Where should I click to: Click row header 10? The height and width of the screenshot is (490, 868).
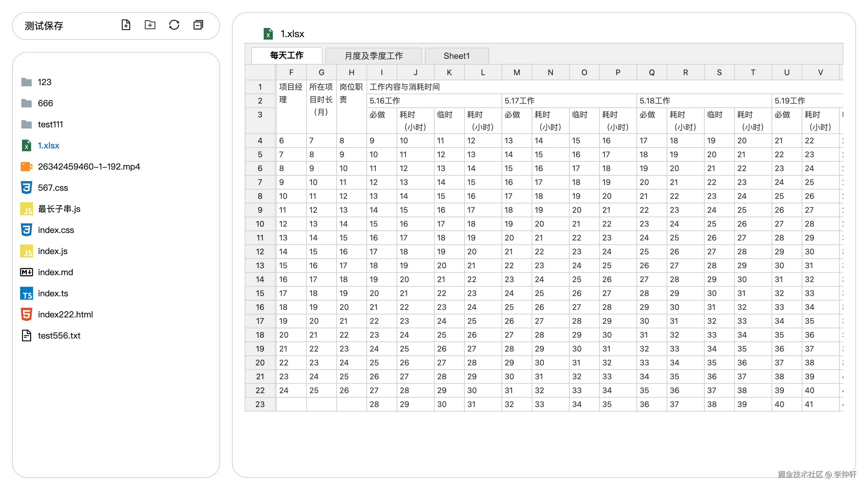point(260,224)
